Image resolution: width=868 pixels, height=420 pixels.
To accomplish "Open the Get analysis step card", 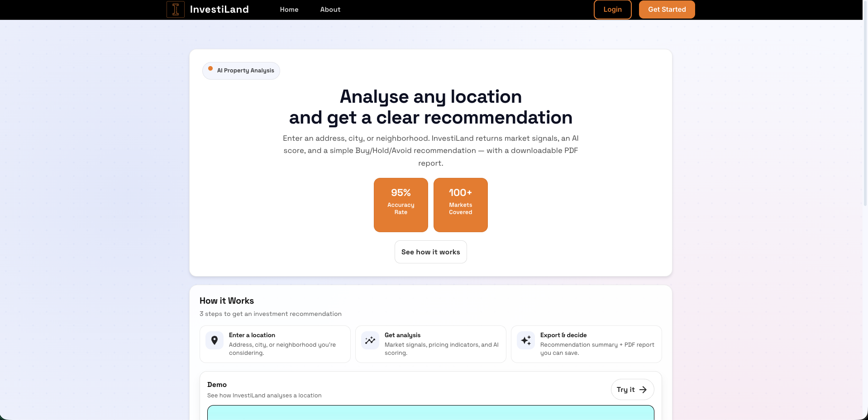I will (431, 344).
